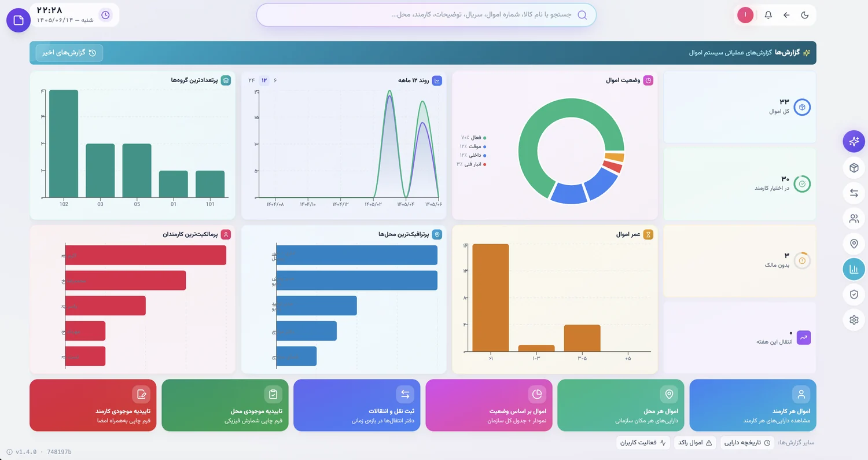Open فعالیت کاربران user activity report

click(643, 443)
